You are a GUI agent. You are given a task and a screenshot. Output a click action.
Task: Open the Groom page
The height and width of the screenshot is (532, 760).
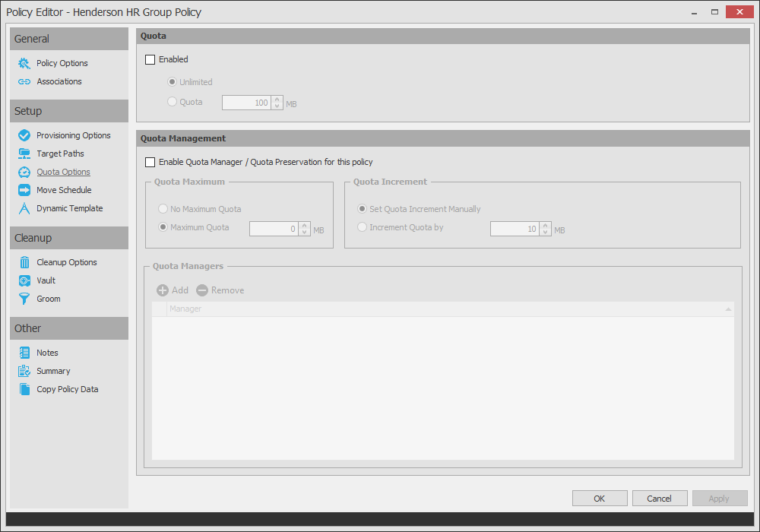(49, 299)
